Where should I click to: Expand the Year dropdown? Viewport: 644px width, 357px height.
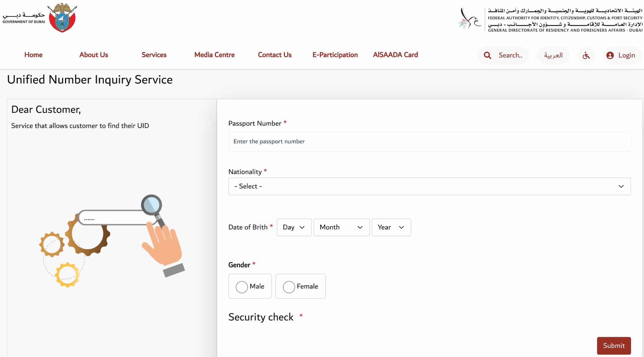tap(391, 227)
